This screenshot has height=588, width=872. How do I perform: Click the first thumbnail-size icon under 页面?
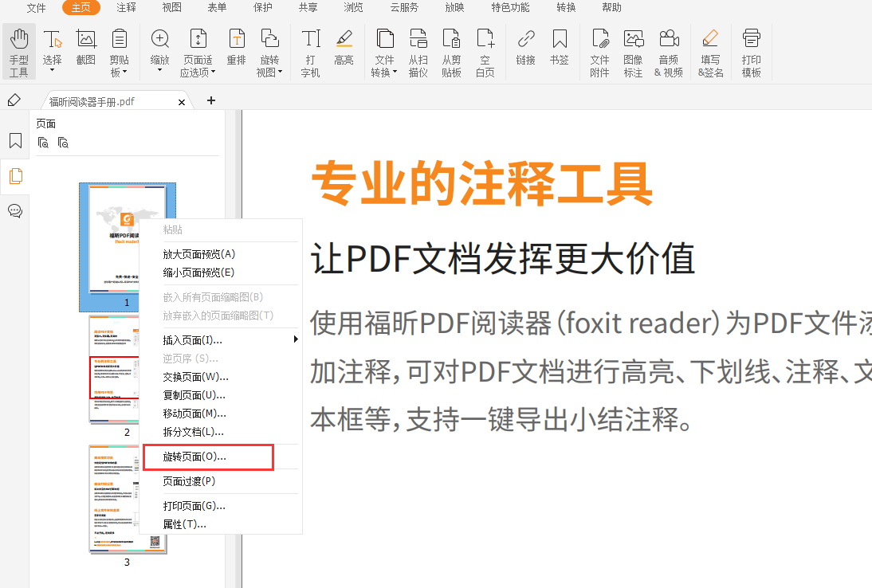pyautogui.click(x=43, y=143)
